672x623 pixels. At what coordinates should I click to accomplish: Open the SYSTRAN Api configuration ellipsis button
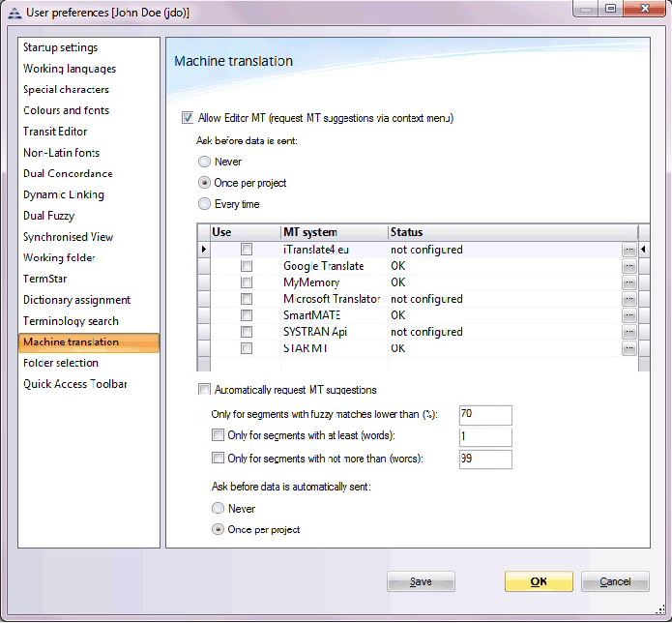(628, 332)
